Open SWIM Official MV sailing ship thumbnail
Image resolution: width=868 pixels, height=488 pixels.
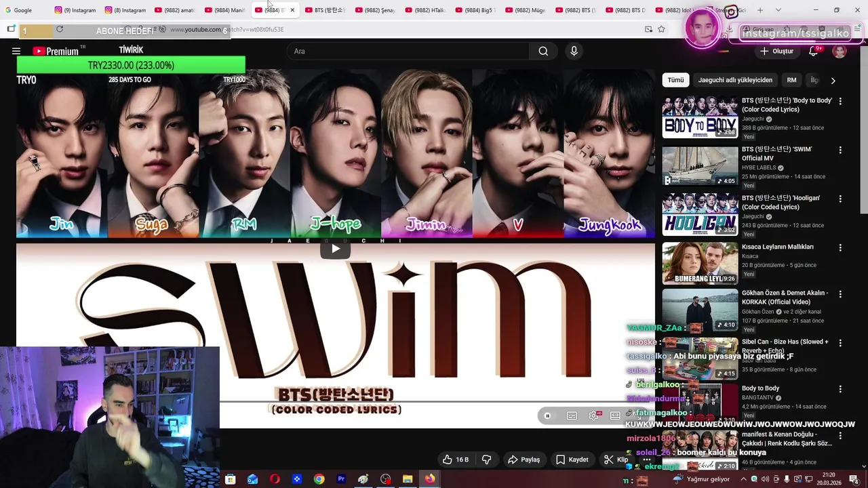(x=700, y=165)
